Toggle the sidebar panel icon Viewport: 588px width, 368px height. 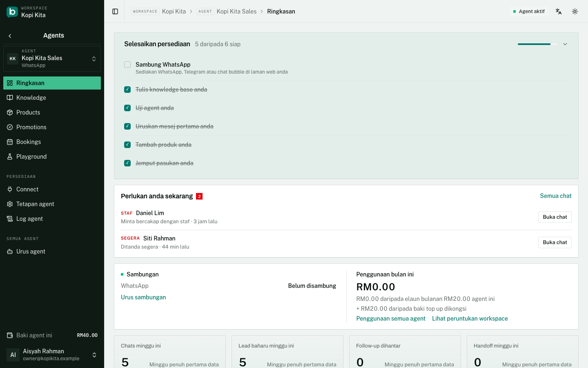[x=115, y=11]
